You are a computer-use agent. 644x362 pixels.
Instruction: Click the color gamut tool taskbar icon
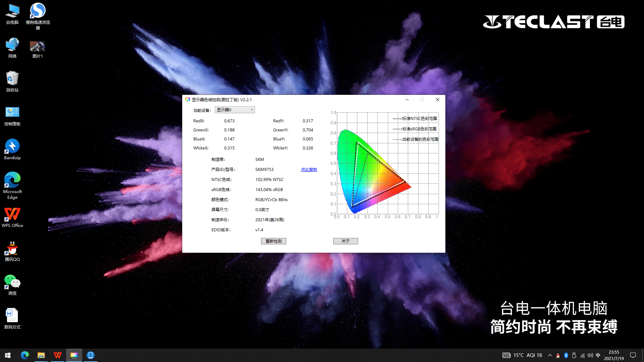pos(74,355)
